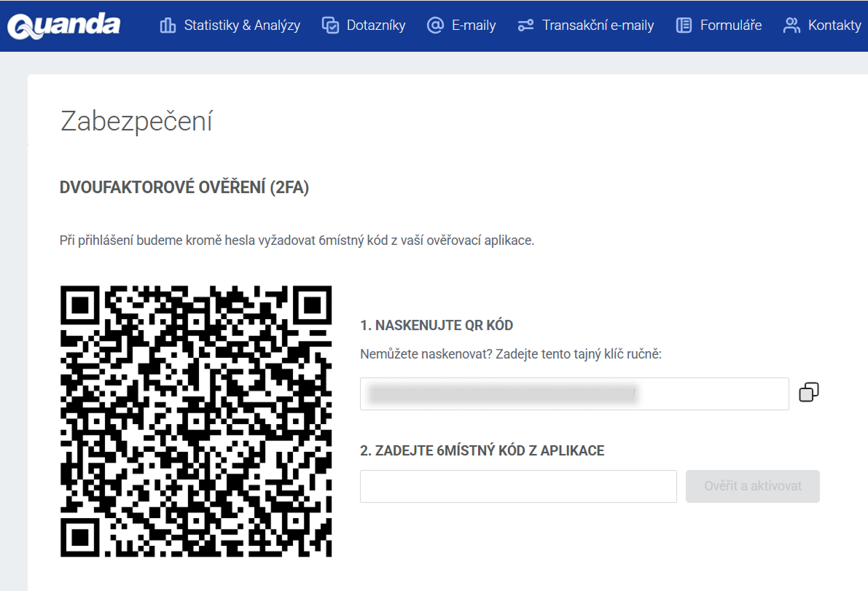Click the Nemůžete naskenovat hint text
The height and width of the screenshot is (591, 868).
tap(511, 354)
